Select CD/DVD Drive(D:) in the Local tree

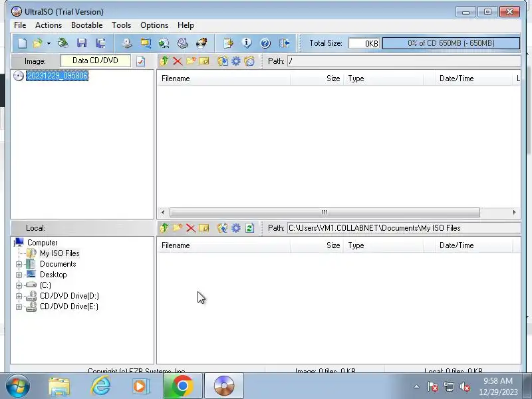[69, 296]
